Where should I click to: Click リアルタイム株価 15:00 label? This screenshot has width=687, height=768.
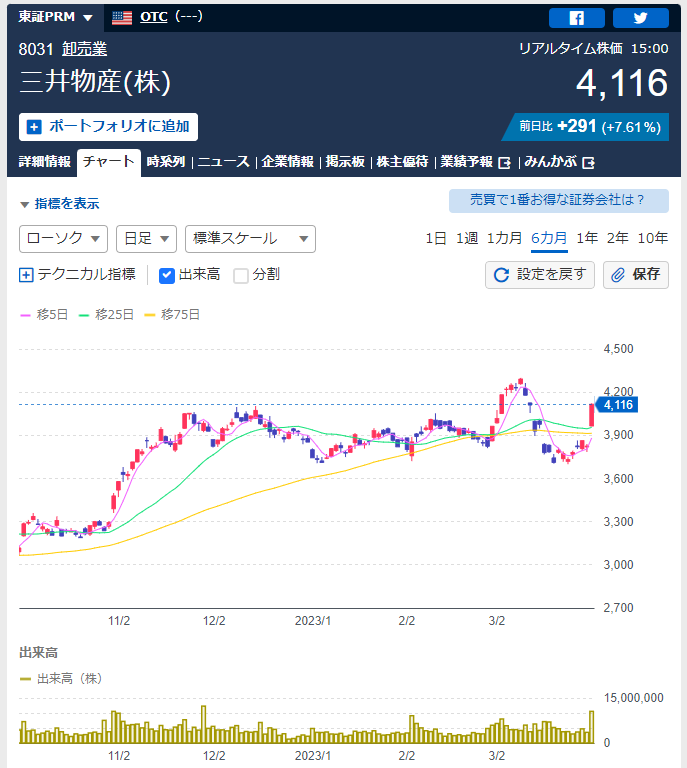point(593,48)
